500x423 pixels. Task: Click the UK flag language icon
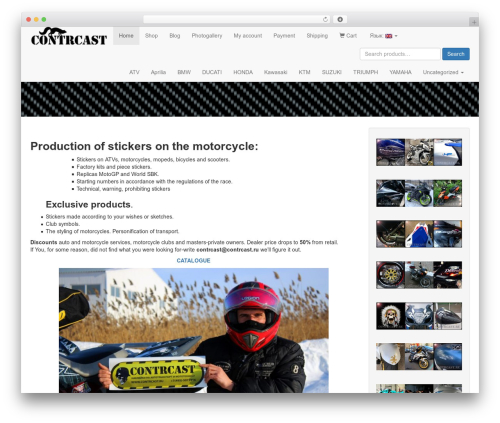click(388, 36)
